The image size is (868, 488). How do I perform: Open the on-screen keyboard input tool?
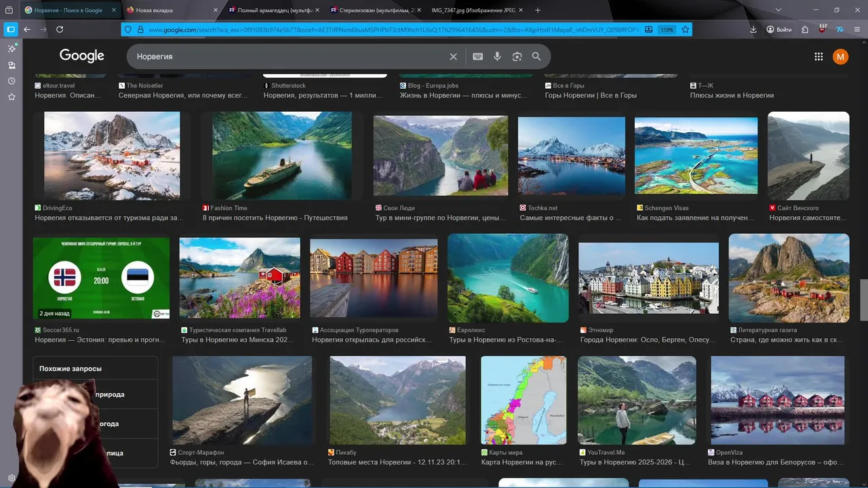(478, 56)
